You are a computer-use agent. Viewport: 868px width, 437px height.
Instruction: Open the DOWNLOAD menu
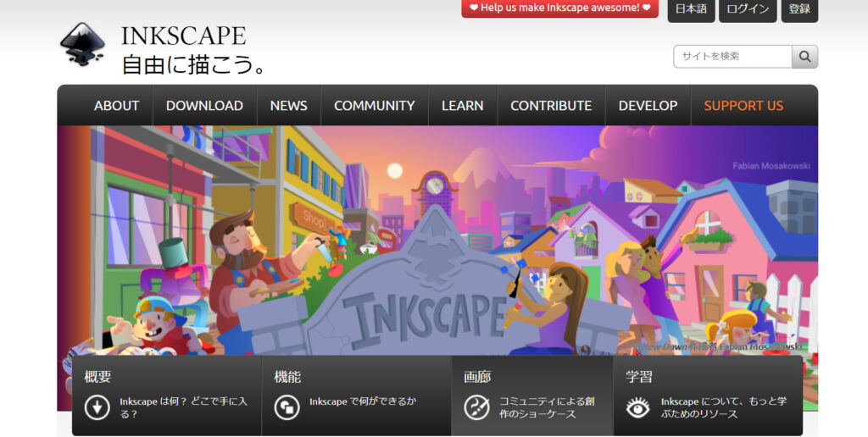coord(204,106)
